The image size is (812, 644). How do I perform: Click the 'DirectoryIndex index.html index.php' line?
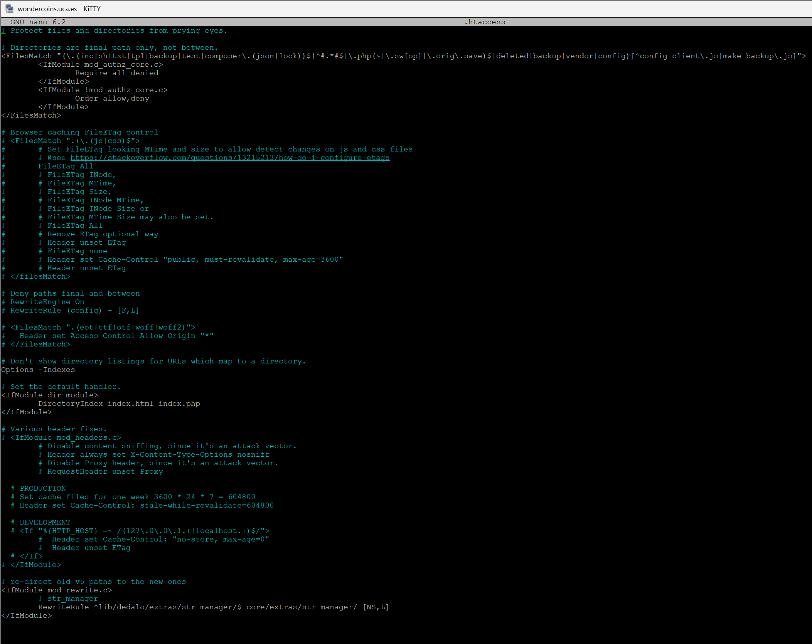(119, 404)
